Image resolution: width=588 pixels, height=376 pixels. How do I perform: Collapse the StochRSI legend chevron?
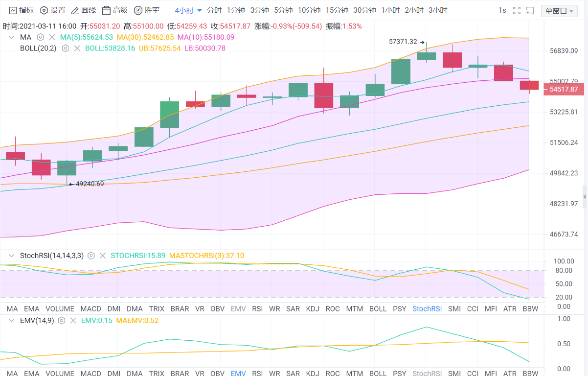pyautogui.click(x=12, y=256)
